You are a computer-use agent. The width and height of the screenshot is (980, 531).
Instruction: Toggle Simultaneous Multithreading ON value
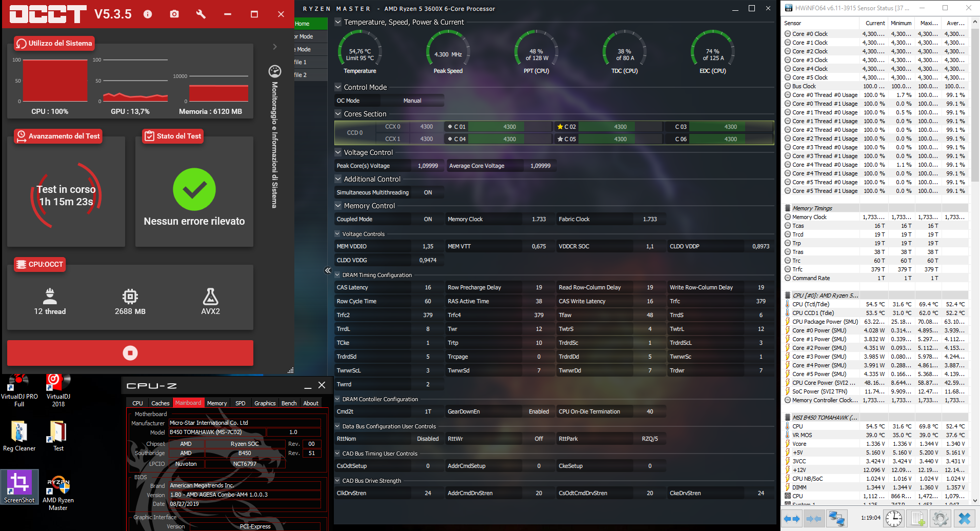(x=428, y=192)
